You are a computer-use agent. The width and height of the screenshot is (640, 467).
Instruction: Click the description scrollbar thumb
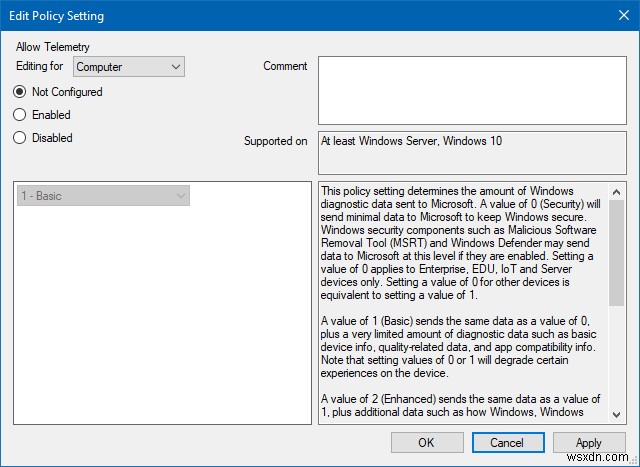pos(616,253)
